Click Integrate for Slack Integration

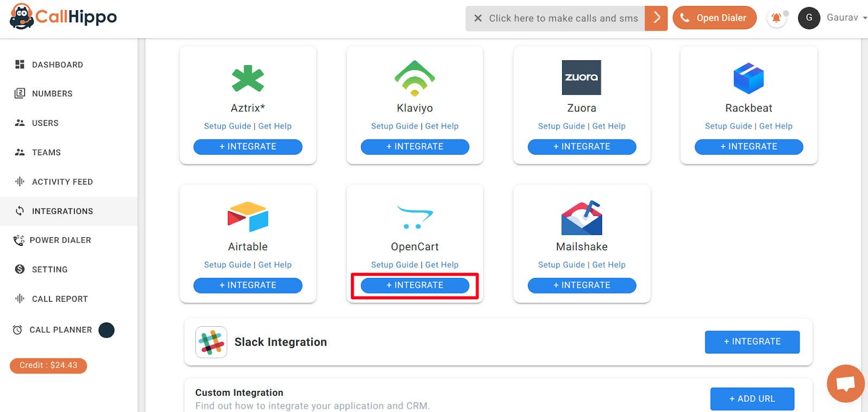click(x=752, y=342)
